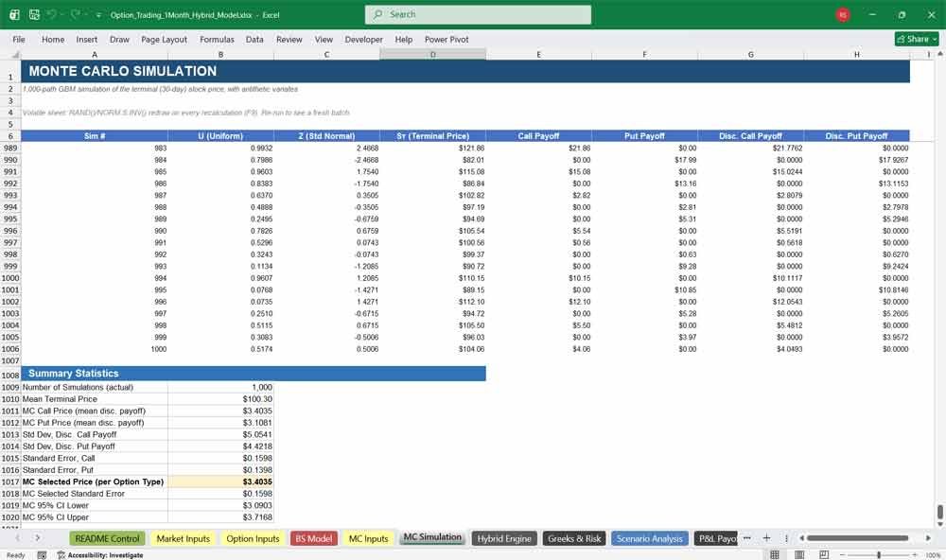Click the Summary Statistics section header

pyautogui.click(x=254, y=374)
